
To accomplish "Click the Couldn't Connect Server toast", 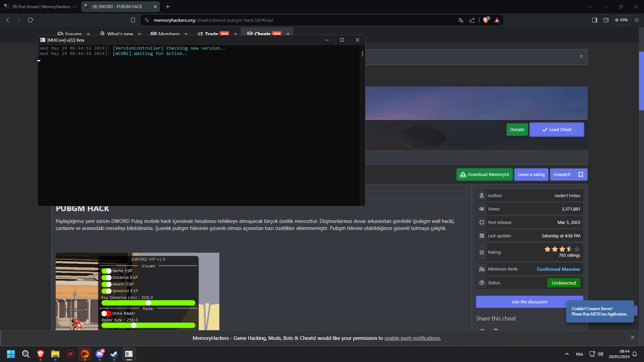I will (x=600, y=311).
